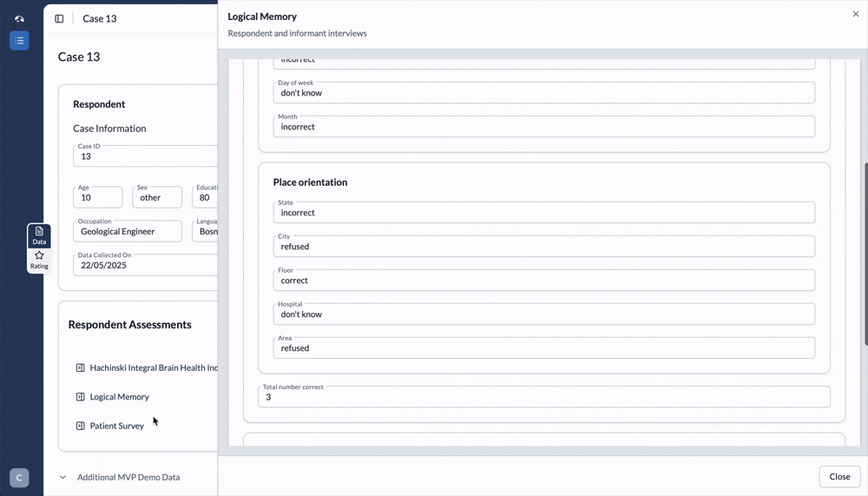Click the Total number correct field
The height and width of the screenshot is (496, 868).
(x=543, y=397)
